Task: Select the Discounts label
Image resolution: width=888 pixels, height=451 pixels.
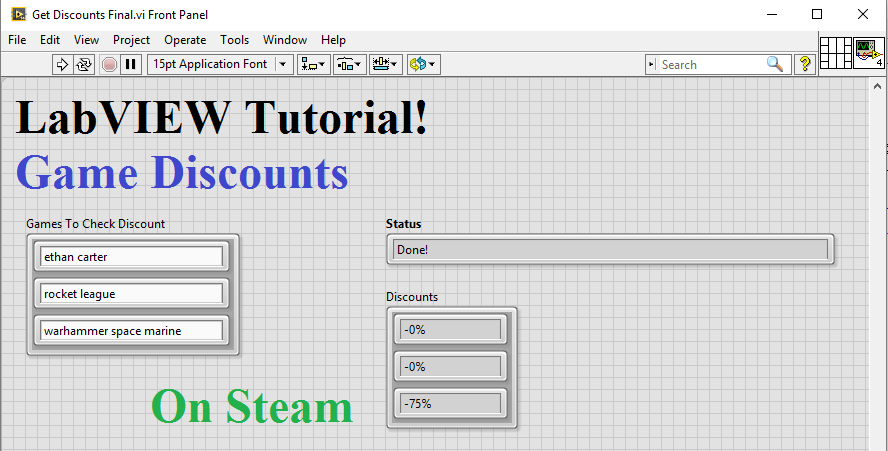Action: click(x=412, y=297)
